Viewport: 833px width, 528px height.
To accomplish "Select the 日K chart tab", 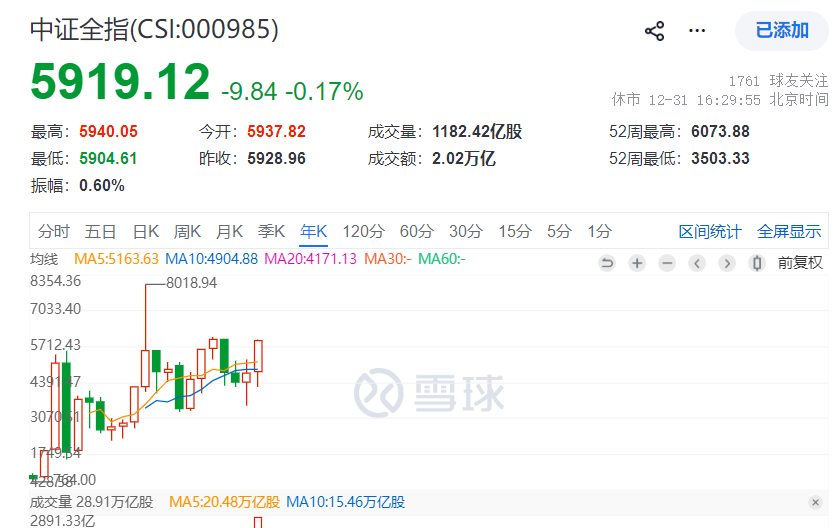I will [x=146, y=232].
